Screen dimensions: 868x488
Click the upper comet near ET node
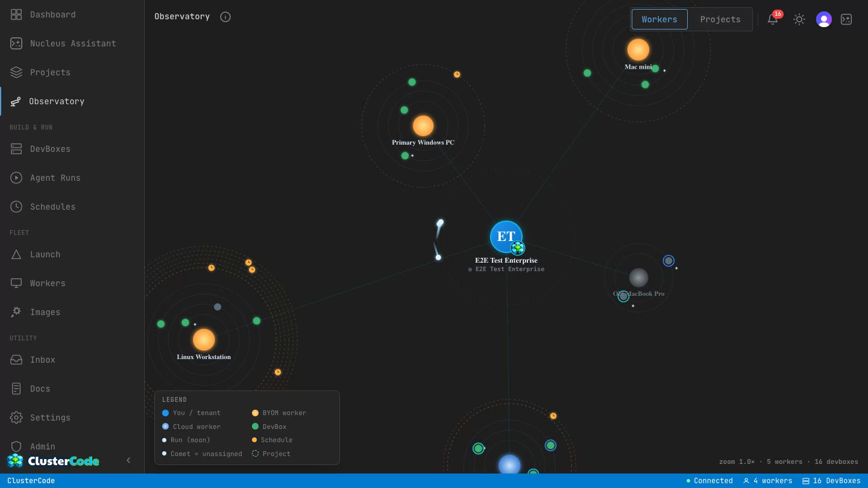(x=440, y=223)
